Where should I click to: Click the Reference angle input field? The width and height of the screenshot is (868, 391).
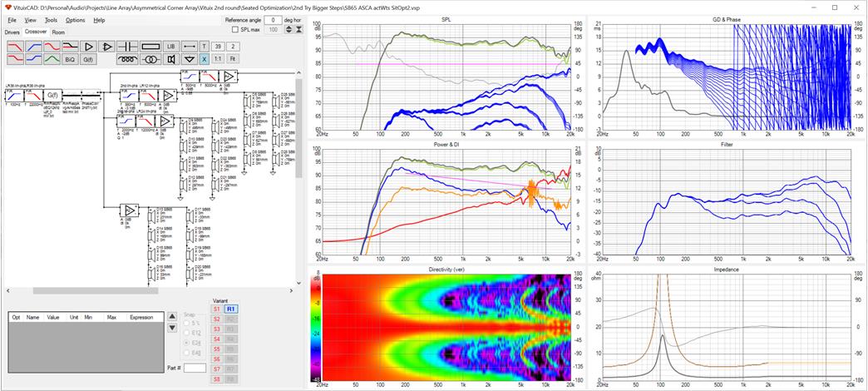click(x=273, y=20)
